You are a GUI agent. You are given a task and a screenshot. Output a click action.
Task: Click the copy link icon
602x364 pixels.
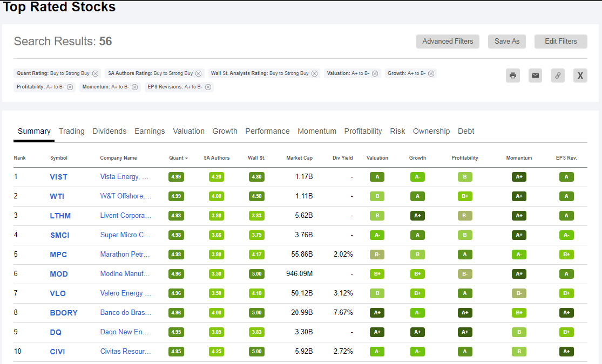click(558, 75)
